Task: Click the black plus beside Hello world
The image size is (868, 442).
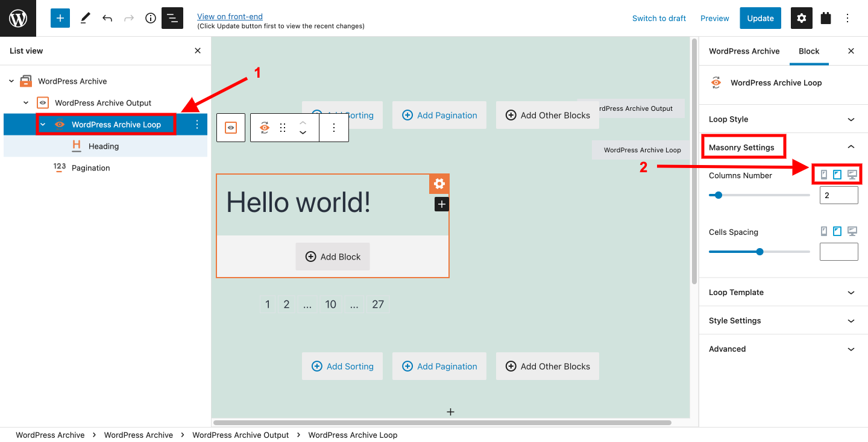Action: click(442, 204)
